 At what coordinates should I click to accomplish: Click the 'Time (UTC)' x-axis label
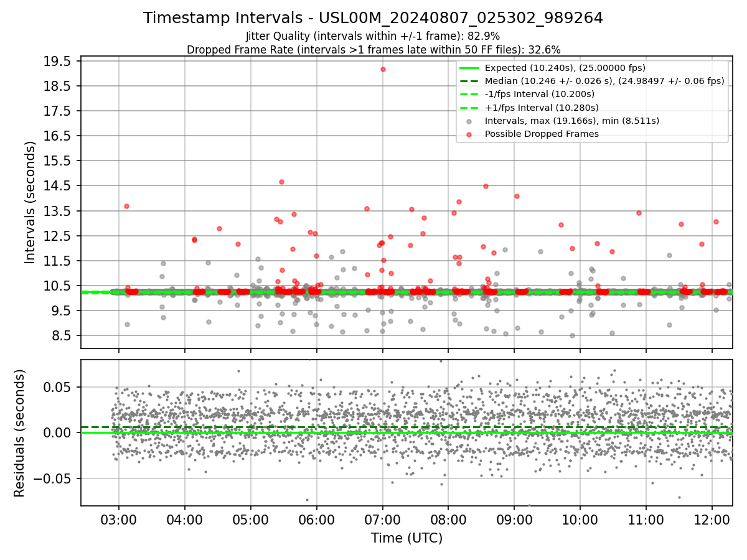click(406, 538)
